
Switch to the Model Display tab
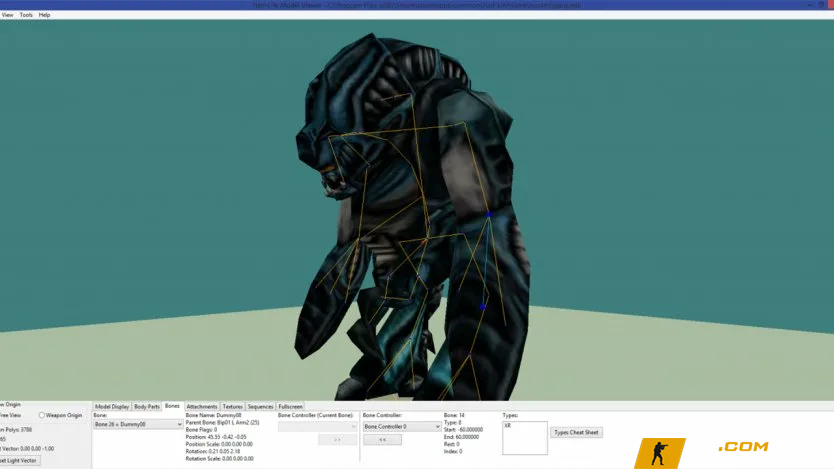(112, 407)
